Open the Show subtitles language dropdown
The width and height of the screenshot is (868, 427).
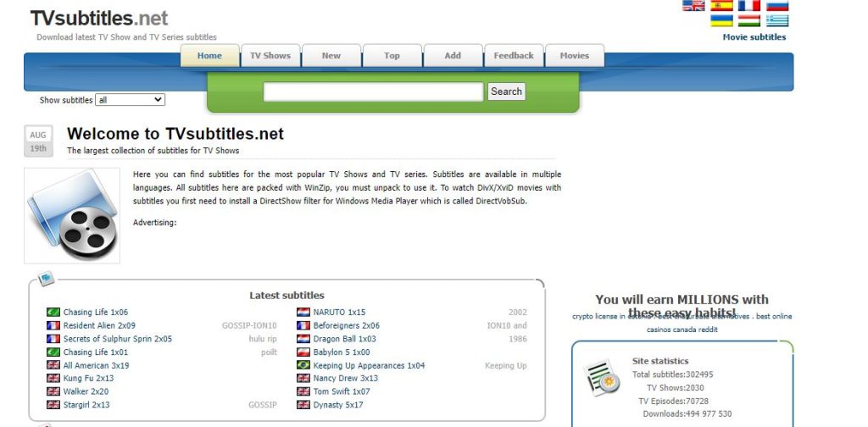click(x=130, y=100)
